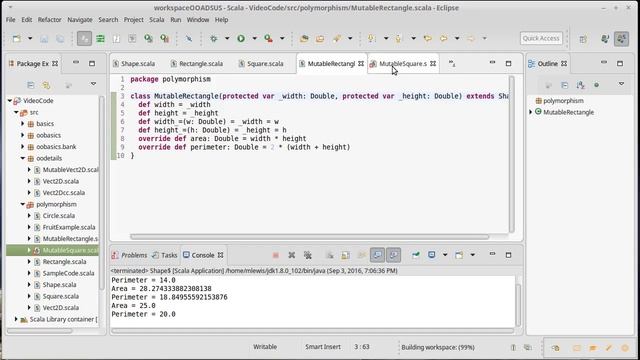Click the editor horizontal scrollbar

click(309, 237)
